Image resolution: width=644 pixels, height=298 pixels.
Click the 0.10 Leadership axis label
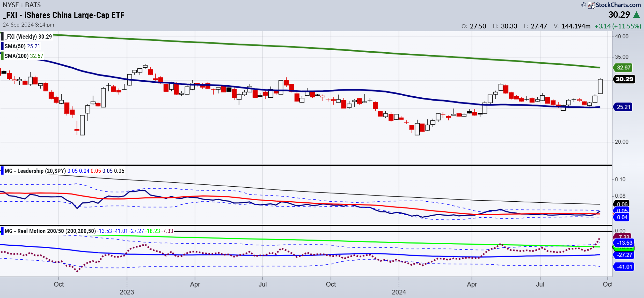[620, 179]
